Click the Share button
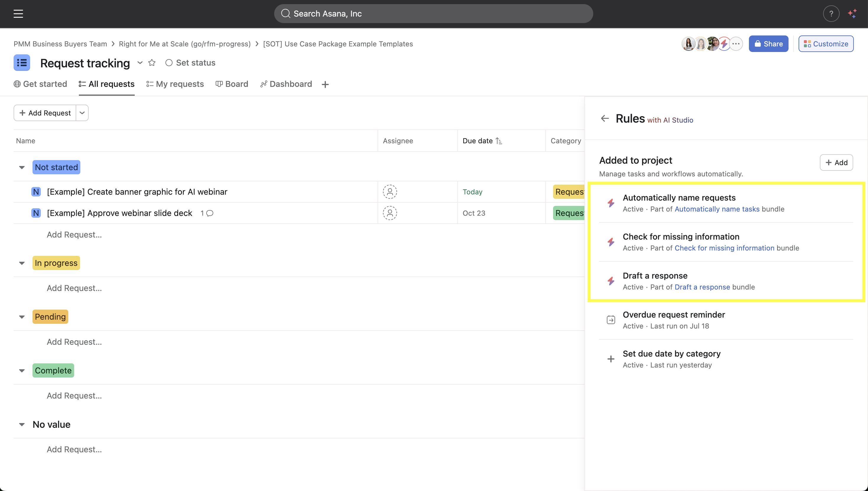The image size is (868, 491). click(768, 44)
